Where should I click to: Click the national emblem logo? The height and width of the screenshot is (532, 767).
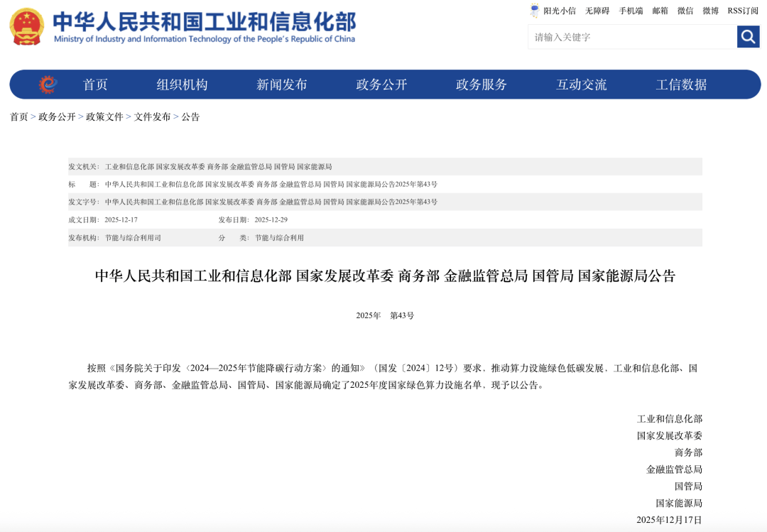point(26,27)
